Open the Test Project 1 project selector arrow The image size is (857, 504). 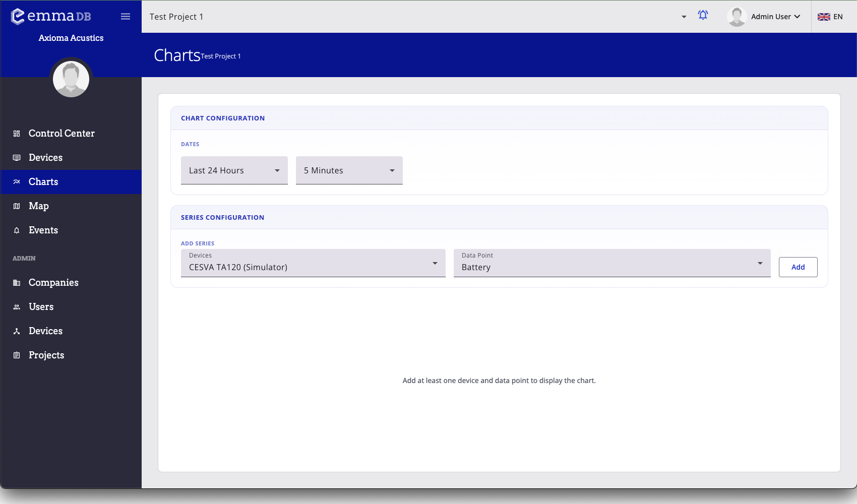click(684, 17)
